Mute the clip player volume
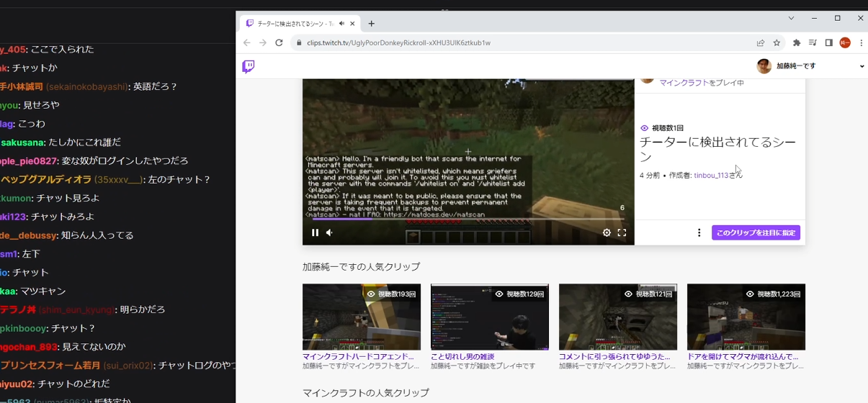This screenshot has height=403, width=868. pyautogui.click(x=330, y=232)
